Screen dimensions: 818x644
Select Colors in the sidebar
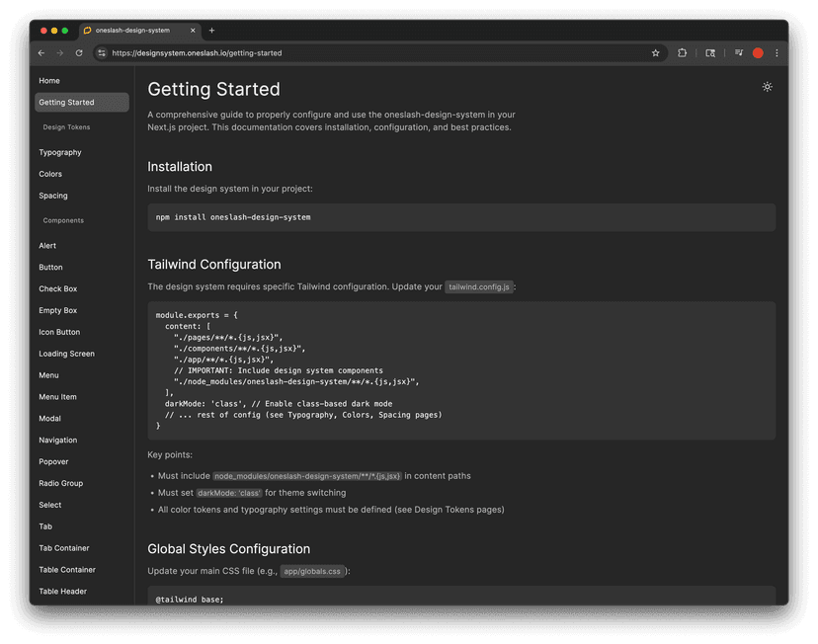click(x=49, y=173)
